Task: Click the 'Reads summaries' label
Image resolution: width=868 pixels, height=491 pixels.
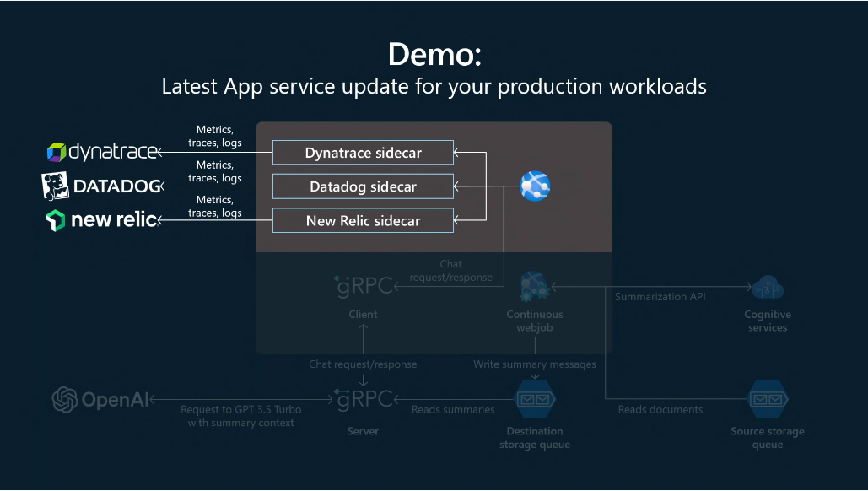Action: [453, 410]
